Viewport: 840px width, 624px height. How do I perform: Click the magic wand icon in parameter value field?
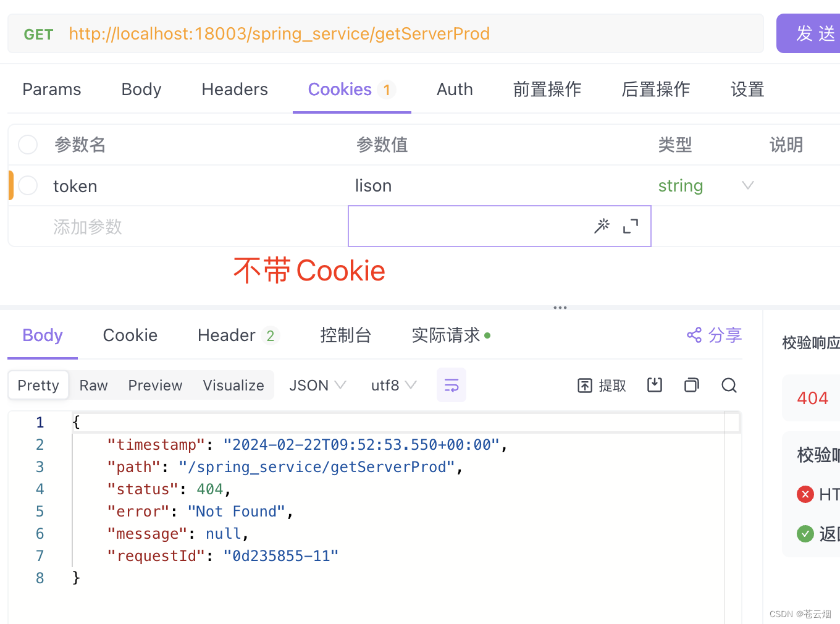(602, 226)
